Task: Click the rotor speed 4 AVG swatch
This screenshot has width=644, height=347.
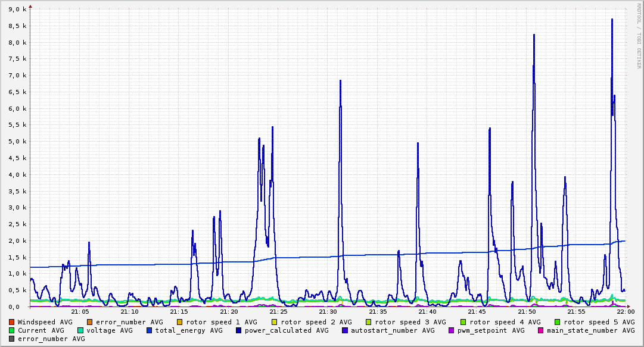Action: pyautogui.click(x=463, y=323)
